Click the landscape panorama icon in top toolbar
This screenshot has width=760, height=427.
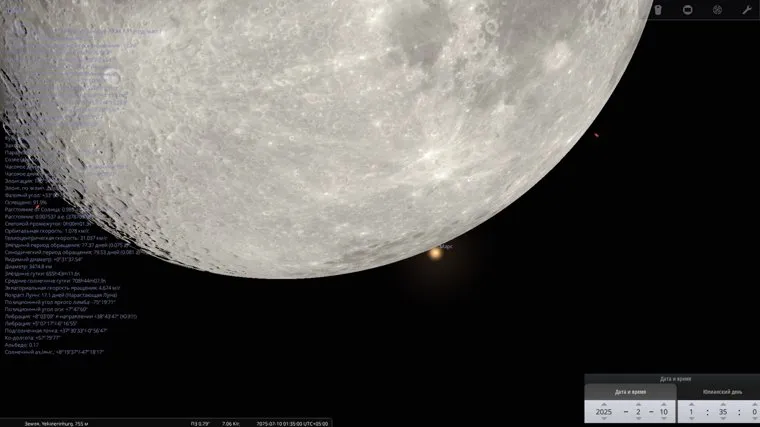pyautogui.click(x=688, y=10)
